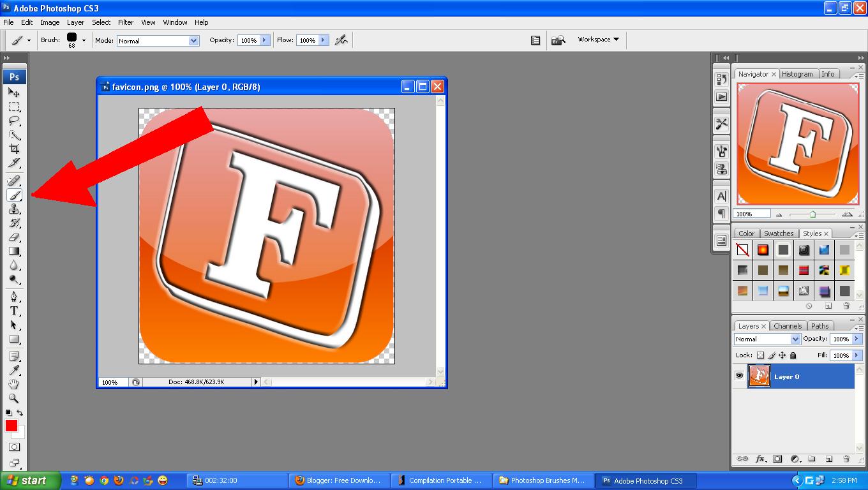This screenshot has width=868, height=490.
Task: Toggle lock position for the layer
Action: [782, 355]
